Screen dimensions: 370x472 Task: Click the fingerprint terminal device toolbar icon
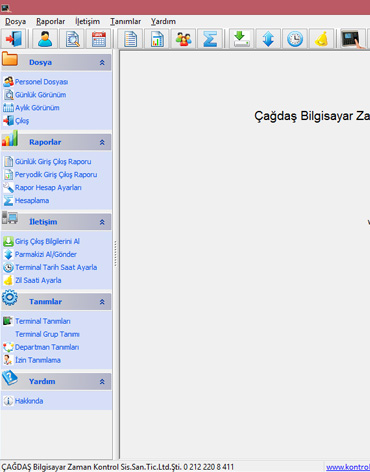352,39
